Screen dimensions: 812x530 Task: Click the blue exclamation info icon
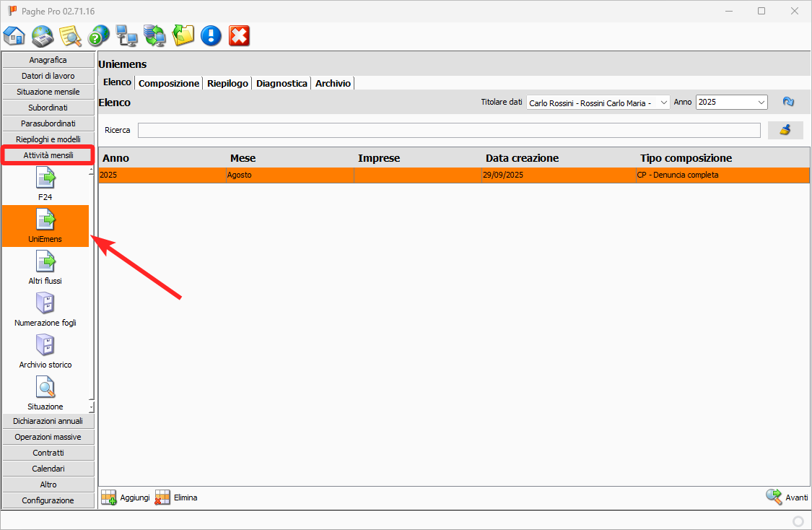(x=211, y=35)
